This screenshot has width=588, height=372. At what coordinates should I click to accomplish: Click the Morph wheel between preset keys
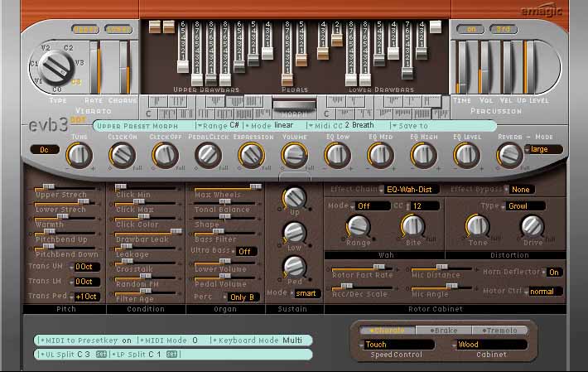tap(294, 105)
